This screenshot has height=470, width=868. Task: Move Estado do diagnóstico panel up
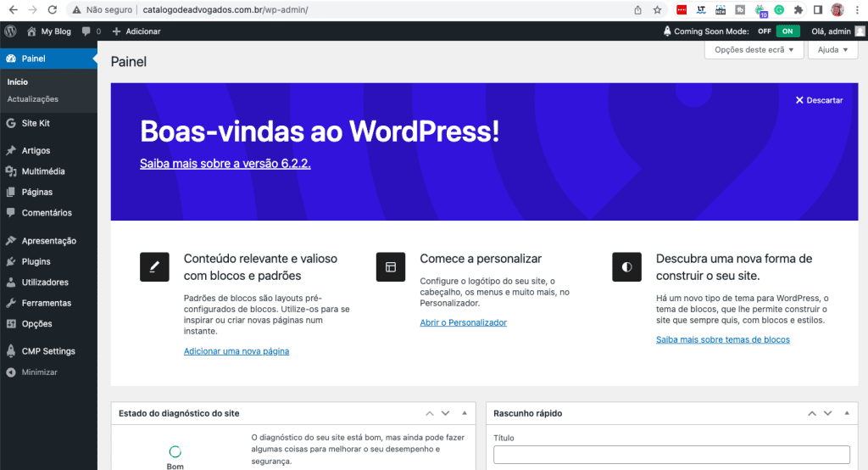430,413
